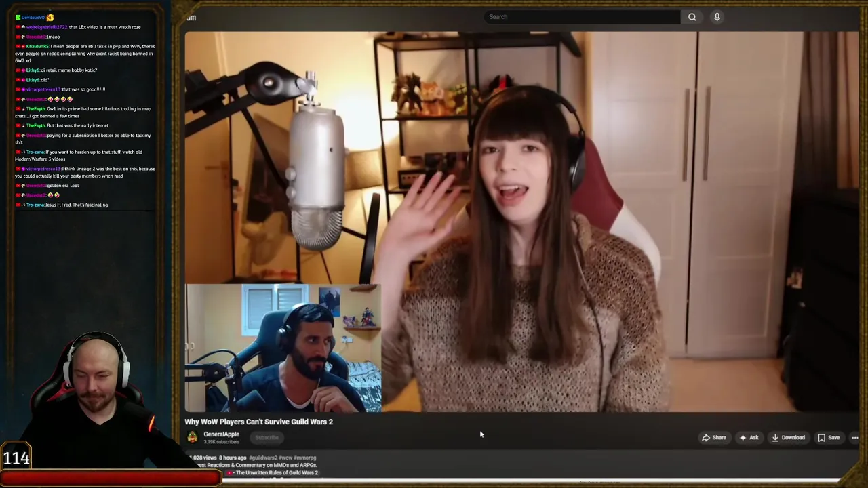Click the reaction picture-in-picture overlay in video
Image resolution: width=868 pixels, height=488 pixels.
click(x=283, y=348)
